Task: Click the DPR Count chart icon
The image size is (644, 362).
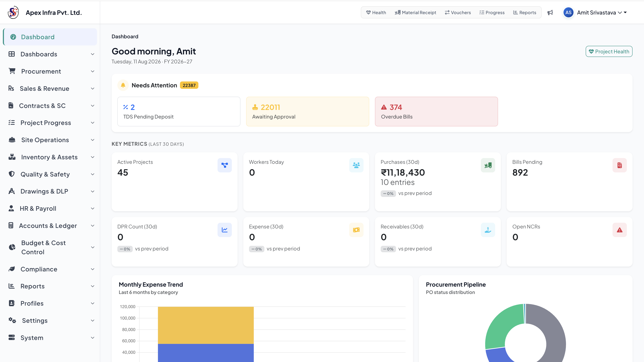Action: tap(225, 230)
